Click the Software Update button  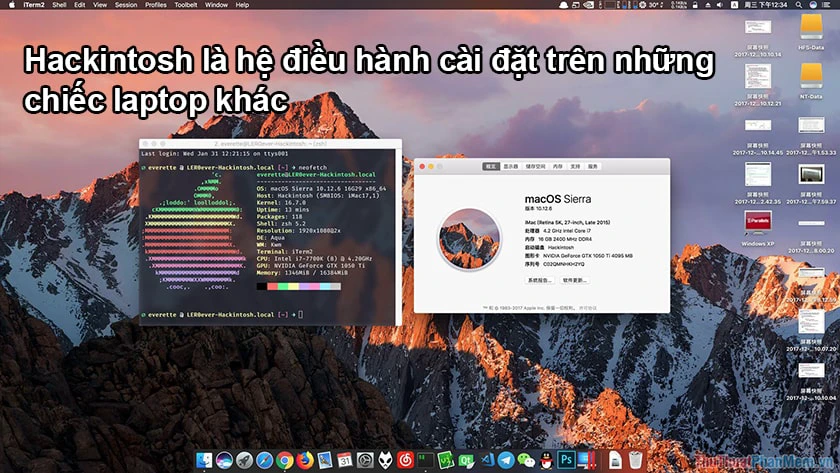click(x=574, y=280)
